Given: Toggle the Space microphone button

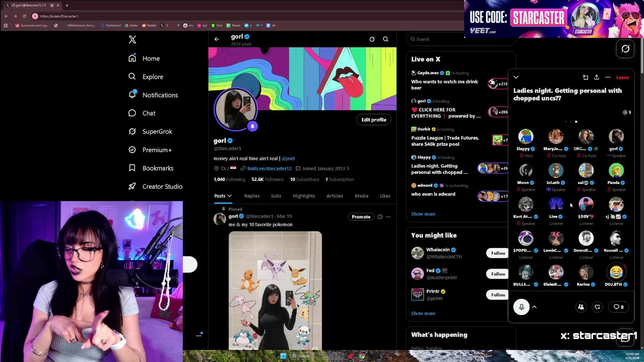Looking at the screenshot, I should (521, 307).
